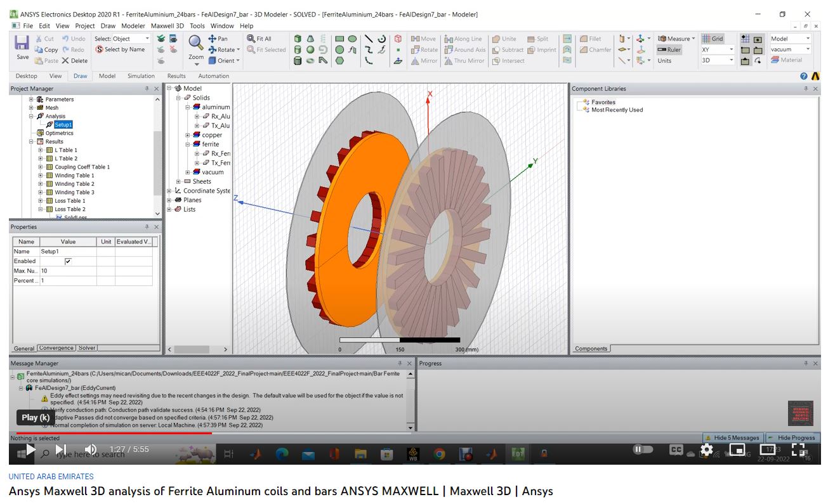
Task: Click Hide Progress button
Action: point(792,437)
